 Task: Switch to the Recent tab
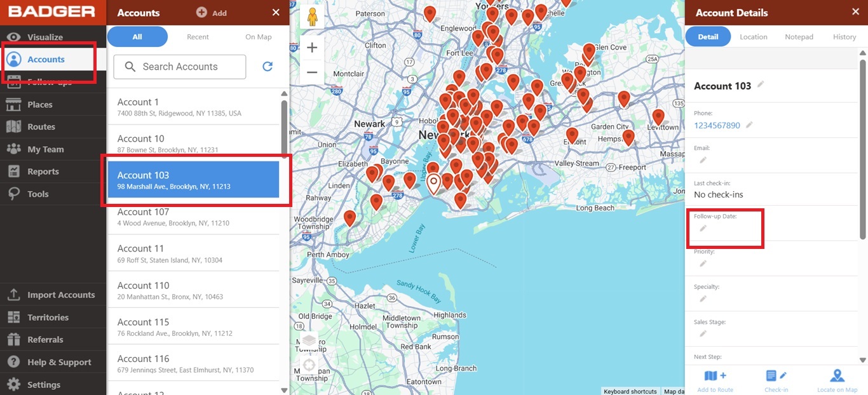tap(198, 37)
